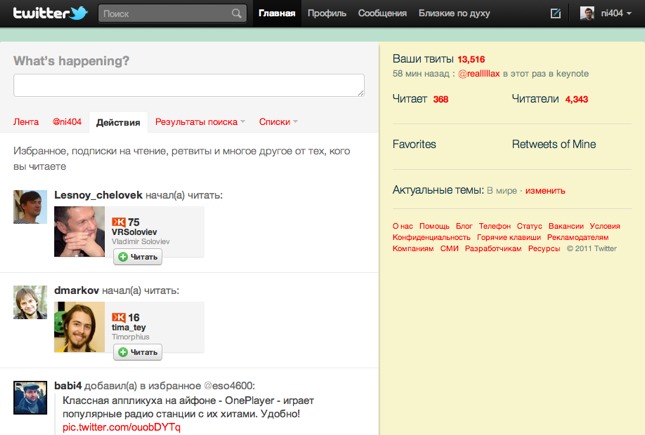Click the Klout badge next to 16

click(118, 317)
